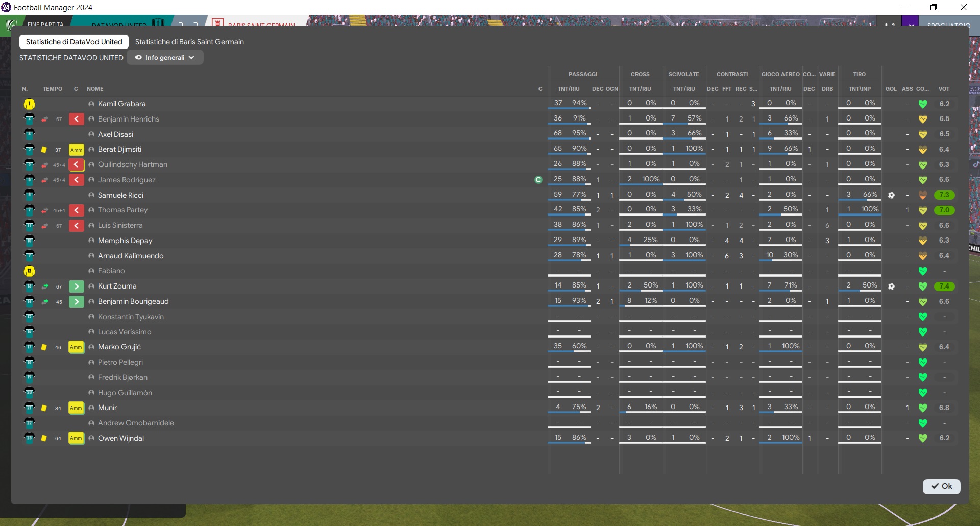
Task: Open Kamil Grabara's player profile
Action: tap(121, 104)
